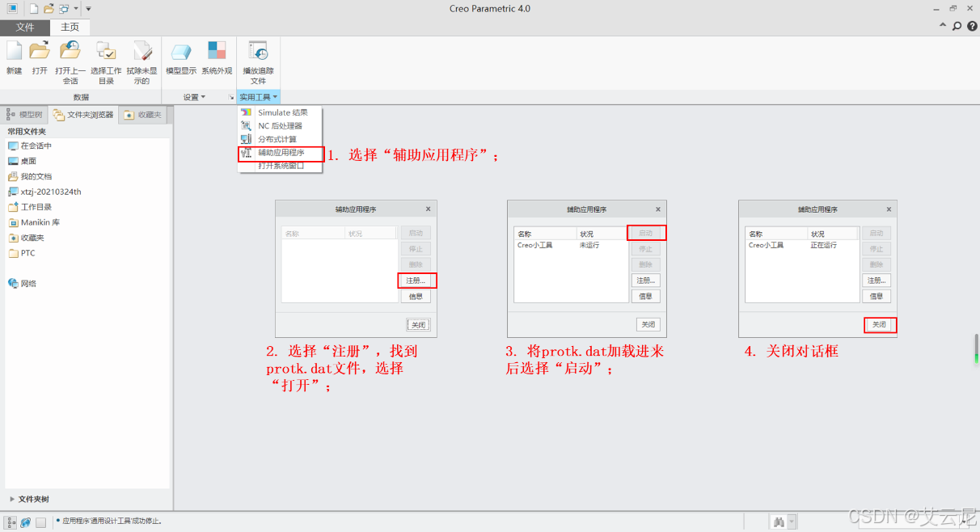Click 关闭 in dialog showing 正在运行
This screenshot has height=532, width=980.
[881, 325]
